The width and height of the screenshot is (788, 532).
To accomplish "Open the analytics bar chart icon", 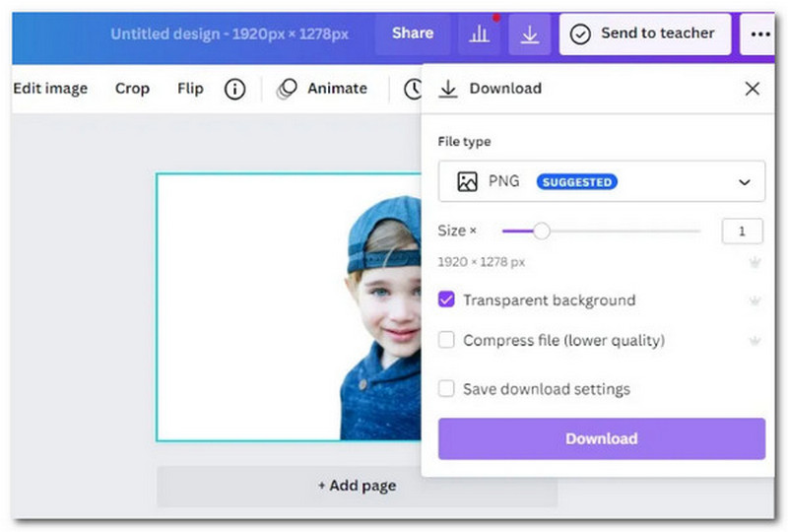I will tap(479, 33).
